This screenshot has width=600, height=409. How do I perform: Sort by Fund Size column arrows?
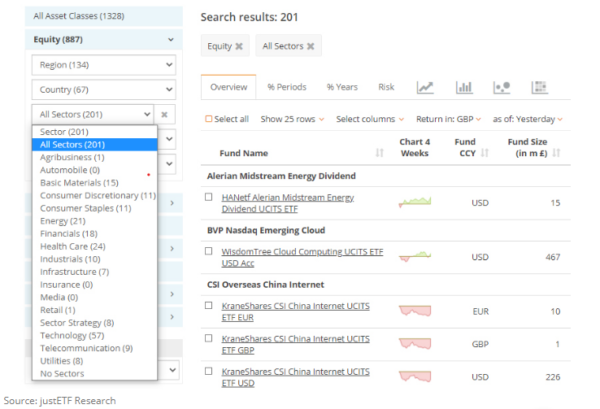[556, 153]
